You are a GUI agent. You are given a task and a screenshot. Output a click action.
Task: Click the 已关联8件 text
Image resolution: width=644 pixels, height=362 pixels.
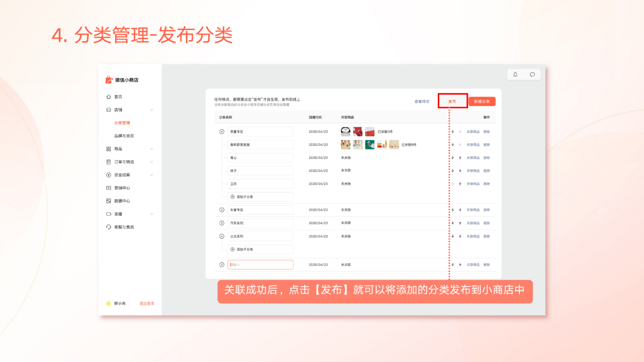tap(409, 145)
